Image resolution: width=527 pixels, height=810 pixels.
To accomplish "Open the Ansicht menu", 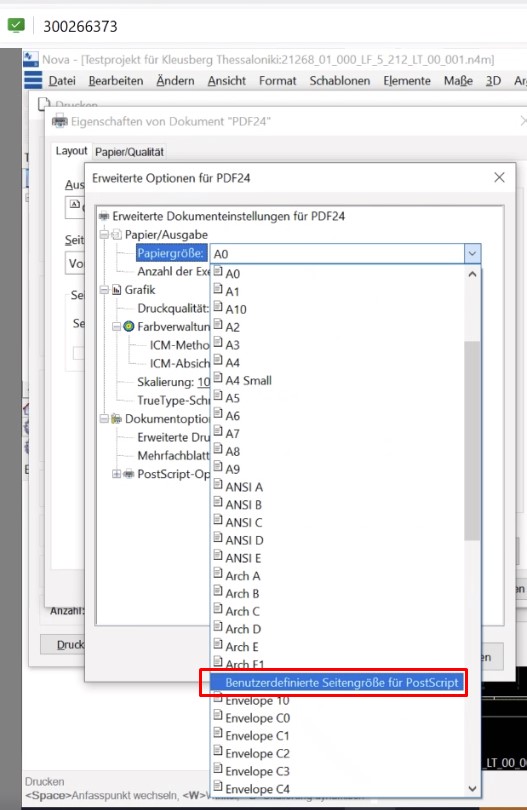I will coord(227,81).
